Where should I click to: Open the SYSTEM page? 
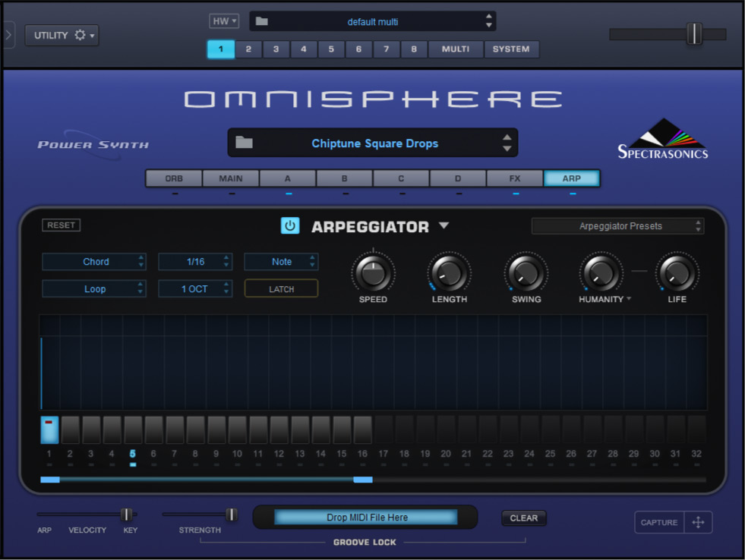click(x=511, y=49)
